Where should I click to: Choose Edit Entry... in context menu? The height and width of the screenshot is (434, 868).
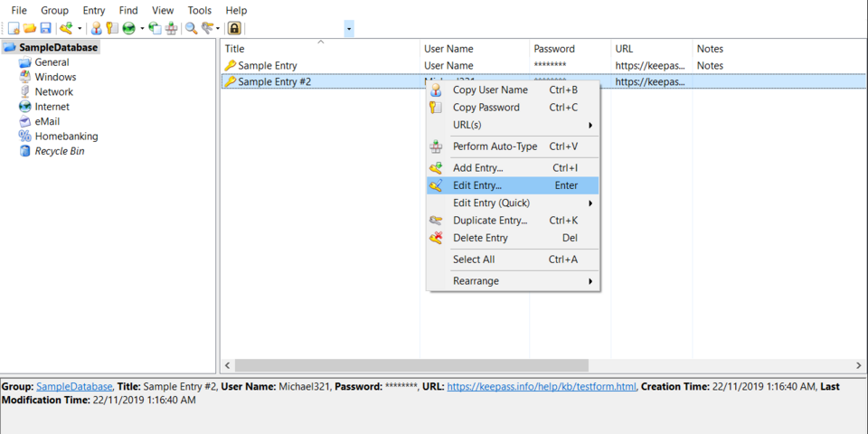513,185
